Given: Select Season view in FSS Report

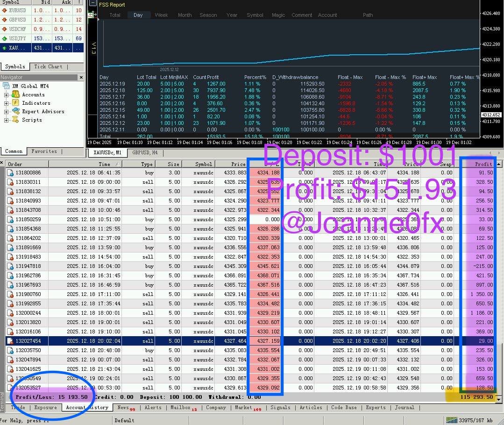Looking at the screenshot, I should point(208,15).
